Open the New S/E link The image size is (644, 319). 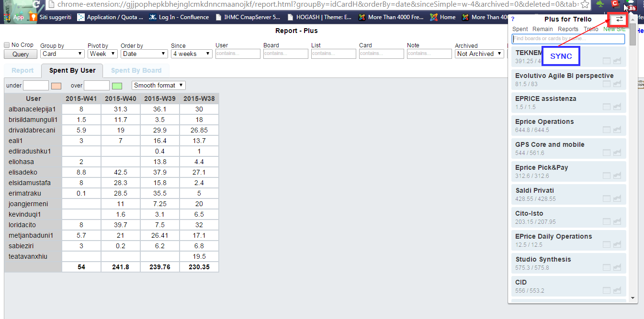614,29
